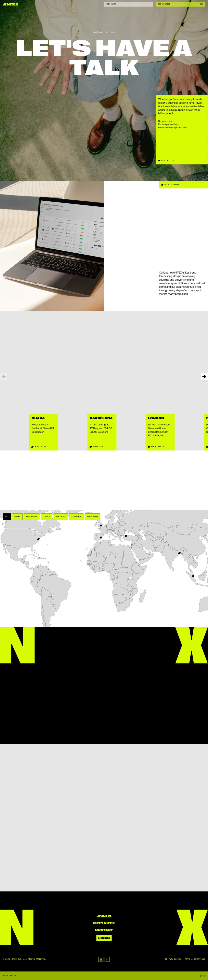
Task: Click the NITEX logo in the header
Action: [10, 4]
